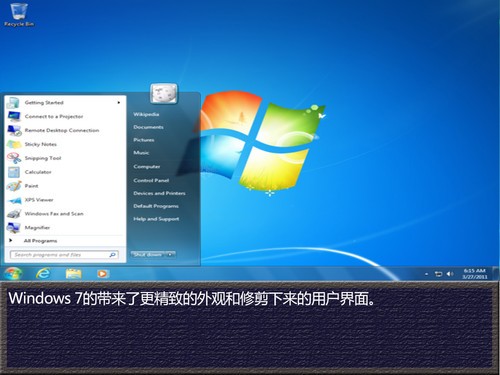Click the Getting Started icon
Image resolution: width=500 pixels, height=375 pixels.
click(14, 103)
